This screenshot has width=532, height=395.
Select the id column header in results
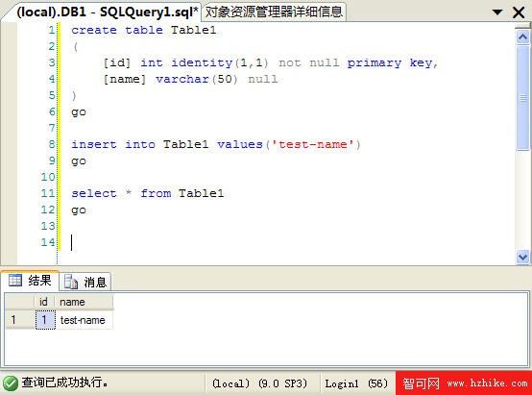pos(44,302)
